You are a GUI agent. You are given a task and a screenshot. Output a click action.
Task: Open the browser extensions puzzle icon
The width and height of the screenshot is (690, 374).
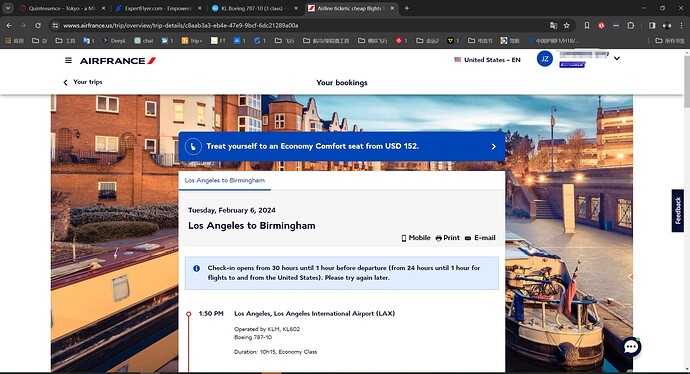coord(631,26)
